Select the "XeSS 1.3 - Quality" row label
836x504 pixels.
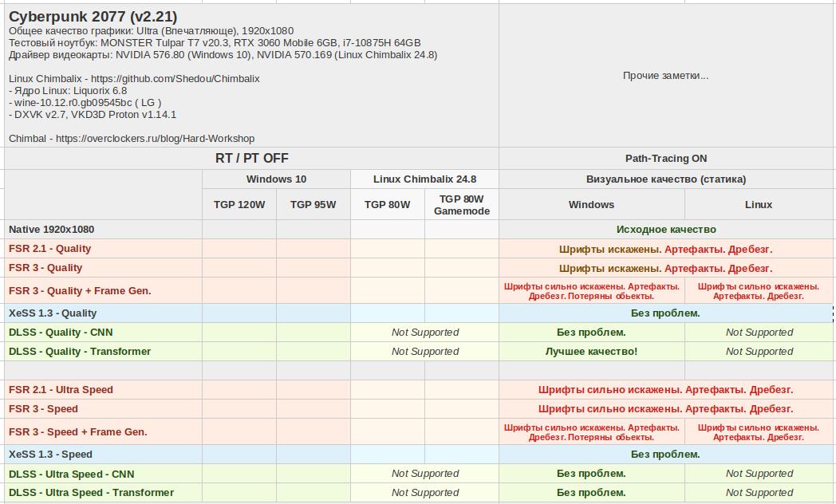53,313
